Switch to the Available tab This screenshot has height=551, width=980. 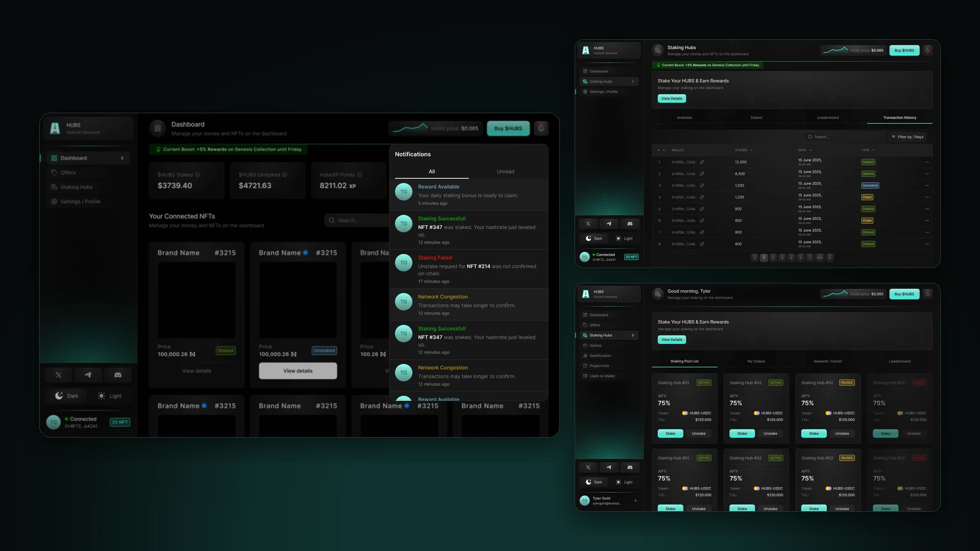click(x=685, y=118)
